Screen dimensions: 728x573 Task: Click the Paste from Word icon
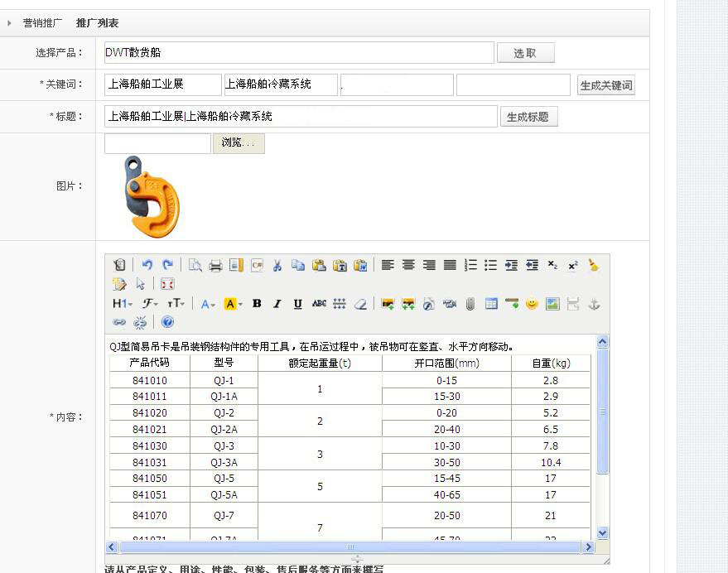point(360,264)
